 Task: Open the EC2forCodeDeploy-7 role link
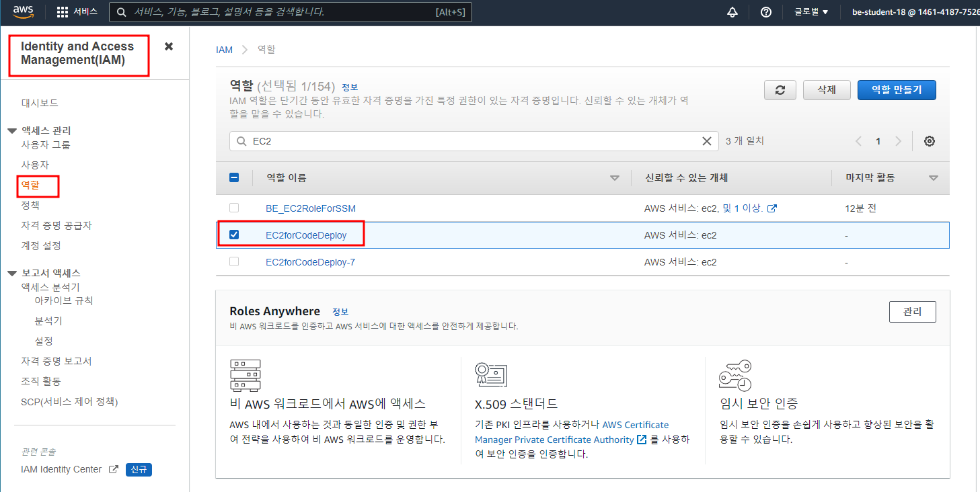click(x=310, y=262)
